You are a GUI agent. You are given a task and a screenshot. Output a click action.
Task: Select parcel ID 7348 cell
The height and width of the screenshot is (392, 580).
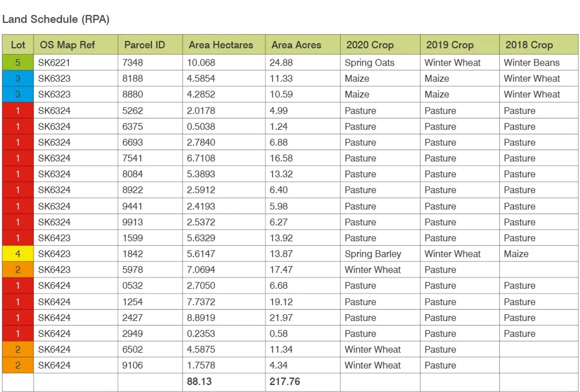[150, 62]
